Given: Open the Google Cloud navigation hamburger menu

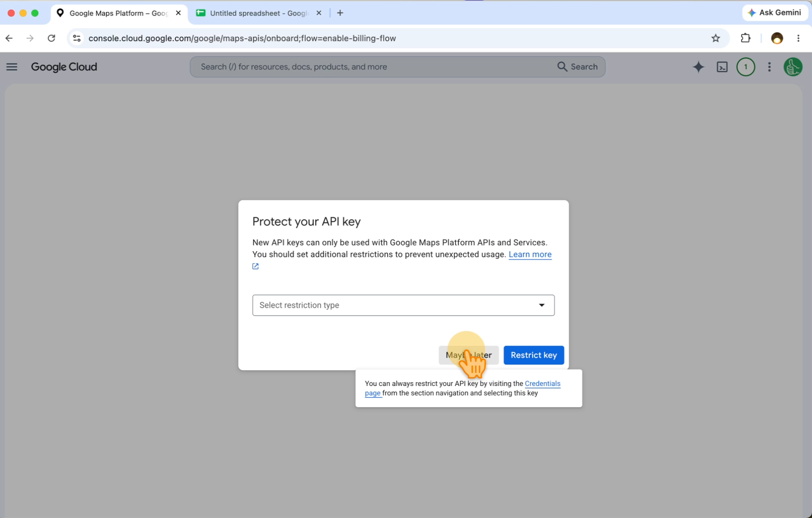Looking at the screenshot, I should click(x=12, y=66).
